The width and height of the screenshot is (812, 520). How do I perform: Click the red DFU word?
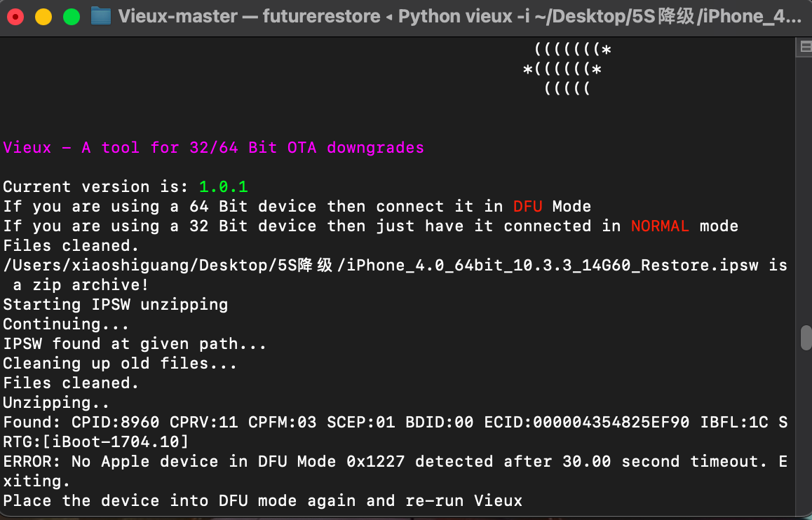(x=527, y=207)
